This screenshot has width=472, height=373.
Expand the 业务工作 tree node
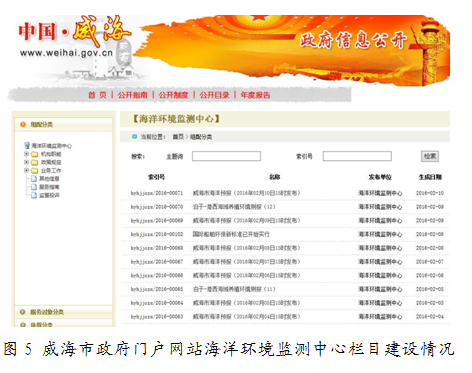(26, 170)
